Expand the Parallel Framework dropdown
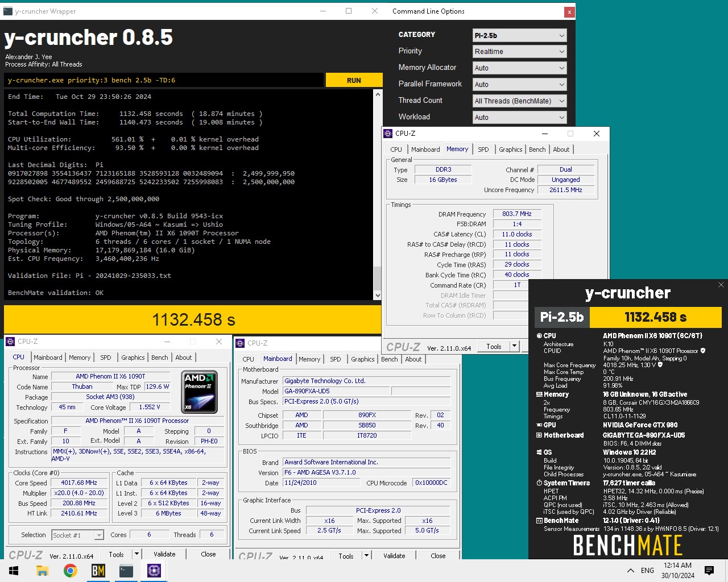This screenshot has height=582, width=728. (x=520, y=85)
